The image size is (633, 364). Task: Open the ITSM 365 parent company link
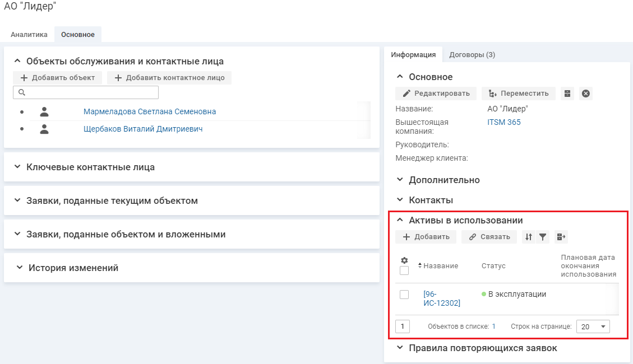(504, 122)
